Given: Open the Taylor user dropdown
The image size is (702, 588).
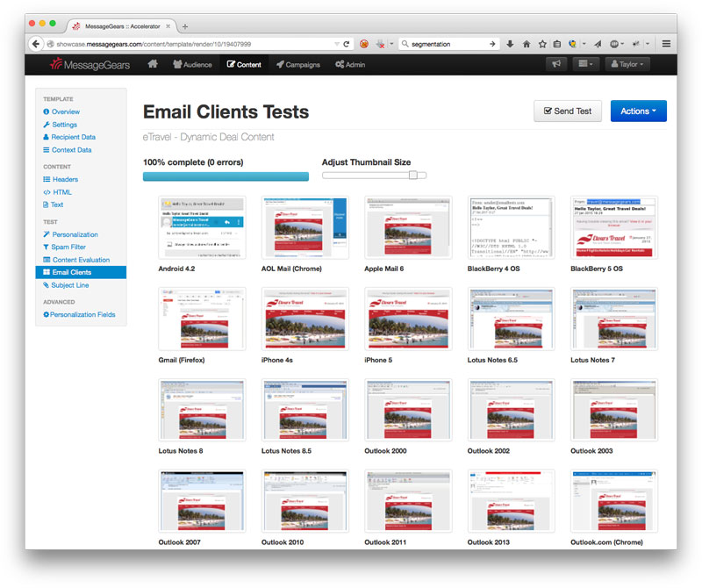Looking at the screenshot, I should [x=627, y=64].
